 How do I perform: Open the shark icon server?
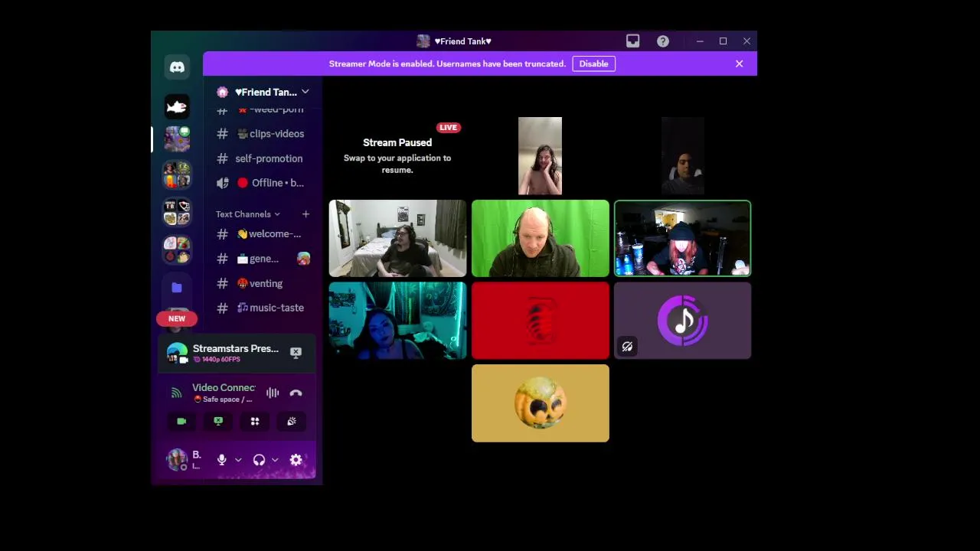[x=177, y=106]
